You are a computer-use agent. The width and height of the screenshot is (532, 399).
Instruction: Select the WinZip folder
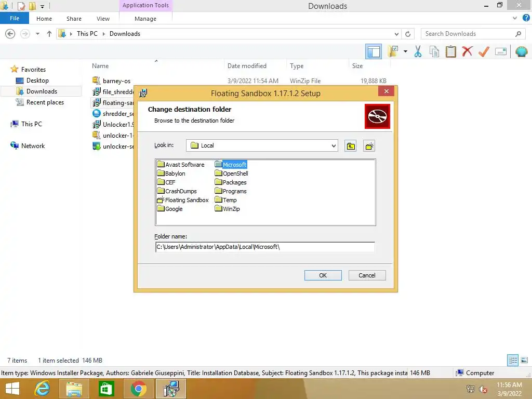pyautogui.click(x=228, y=209)
